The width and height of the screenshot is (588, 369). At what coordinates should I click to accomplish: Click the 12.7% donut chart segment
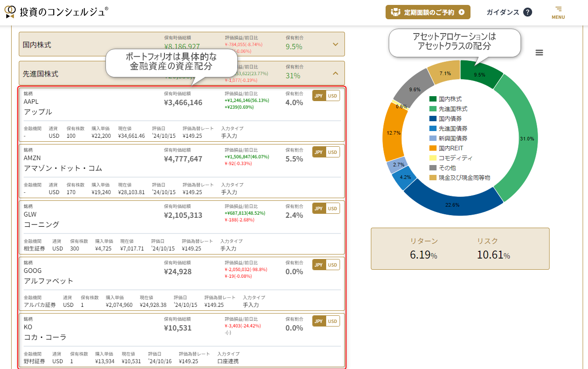coord(393,133)
